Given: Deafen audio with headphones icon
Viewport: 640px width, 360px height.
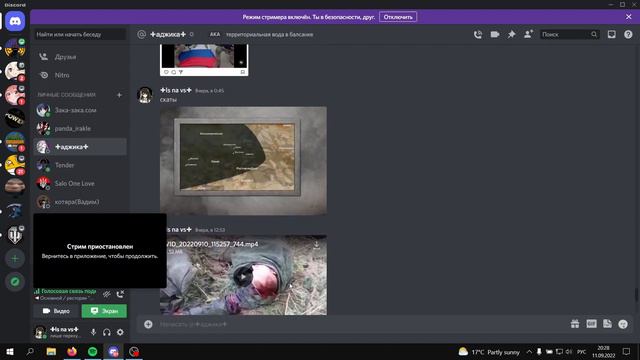Looking at the screenshot, I should [x=107, y=332].
